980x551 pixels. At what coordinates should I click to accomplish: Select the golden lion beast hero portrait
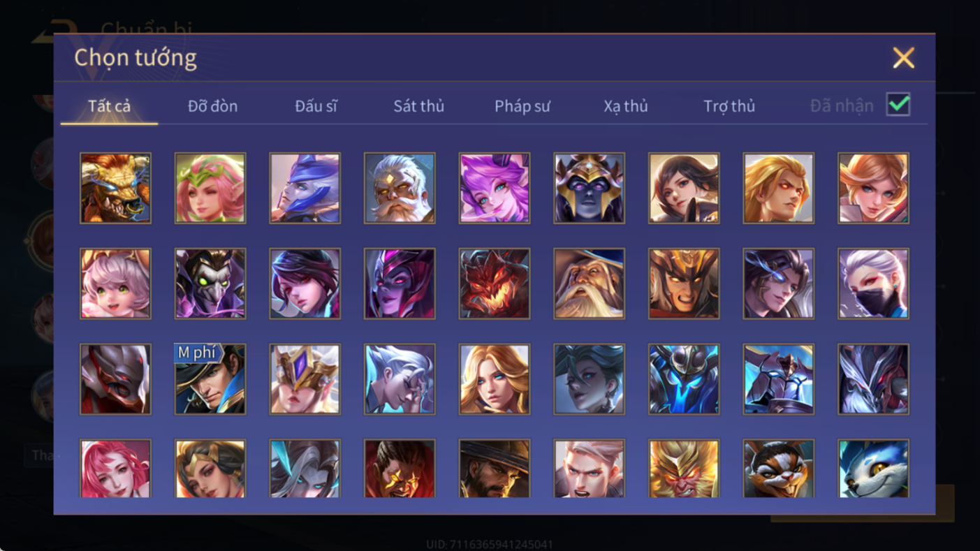115,188
